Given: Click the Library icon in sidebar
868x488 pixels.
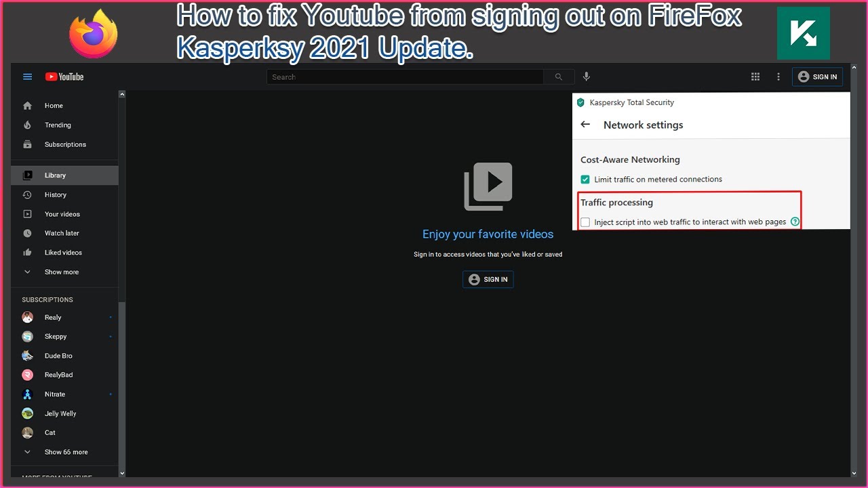Looking at the screenshot, I should click(27, 175).
